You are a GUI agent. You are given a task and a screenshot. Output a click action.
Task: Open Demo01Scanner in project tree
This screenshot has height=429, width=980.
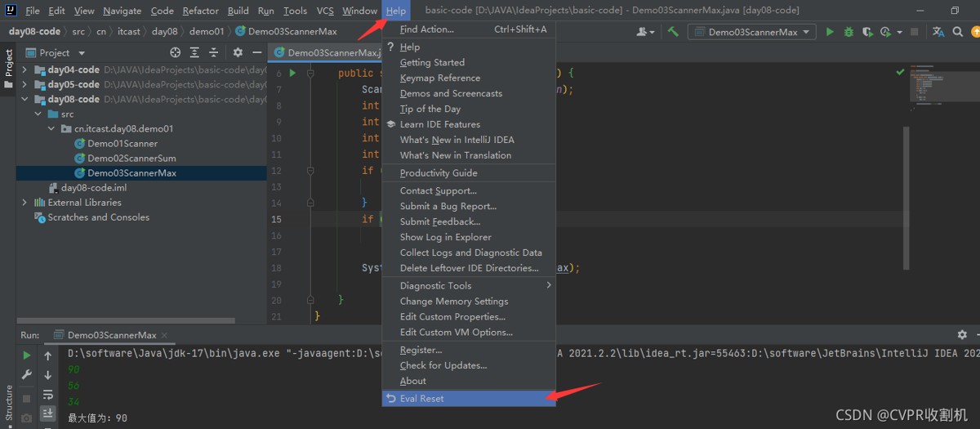tap(122, 144)
